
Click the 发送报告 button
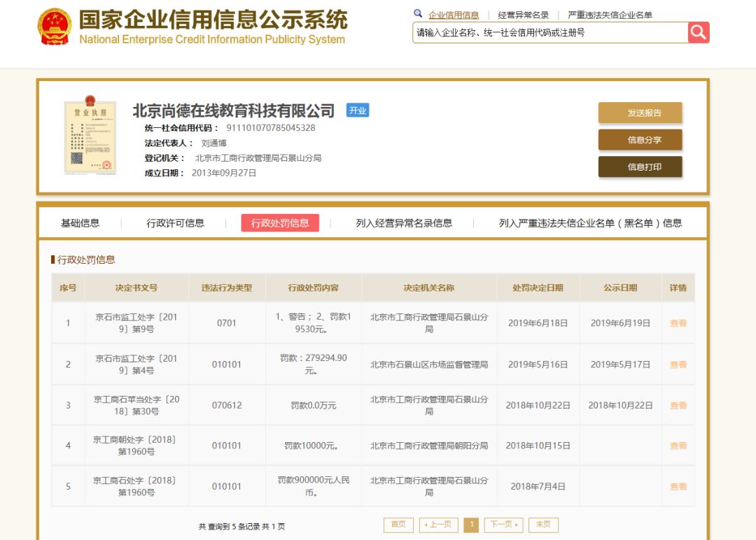(640, 113)
